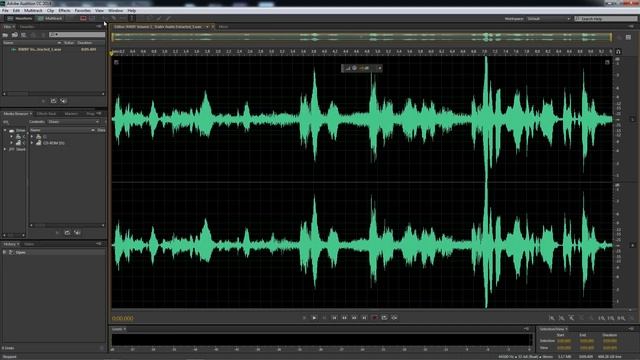This screenshot has height=360, width=640.
Task: Open the Effects menu
Action: tap(64, 11)
